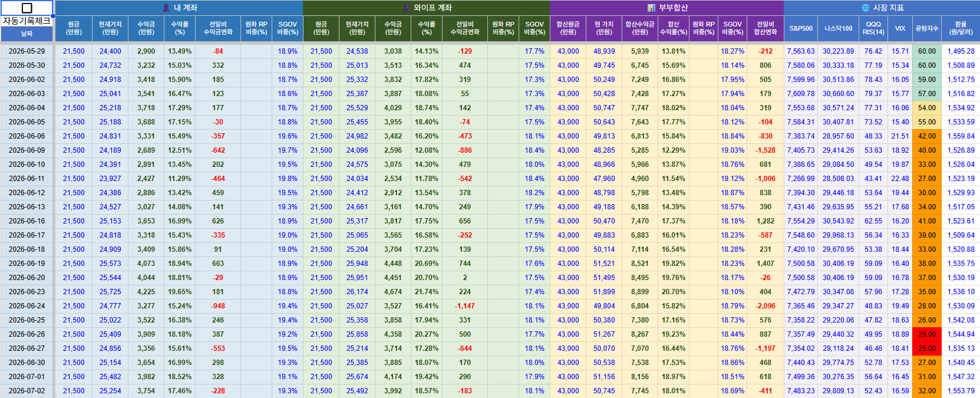The height and width of the screenshot is (398, 980).
Task: Click the 나스닥100 value 28,508.03
Action: click(838, 179)
